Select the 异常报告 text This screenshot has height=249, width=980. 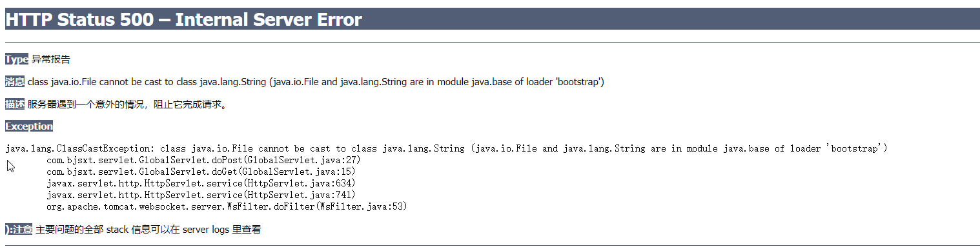(50, 59)
